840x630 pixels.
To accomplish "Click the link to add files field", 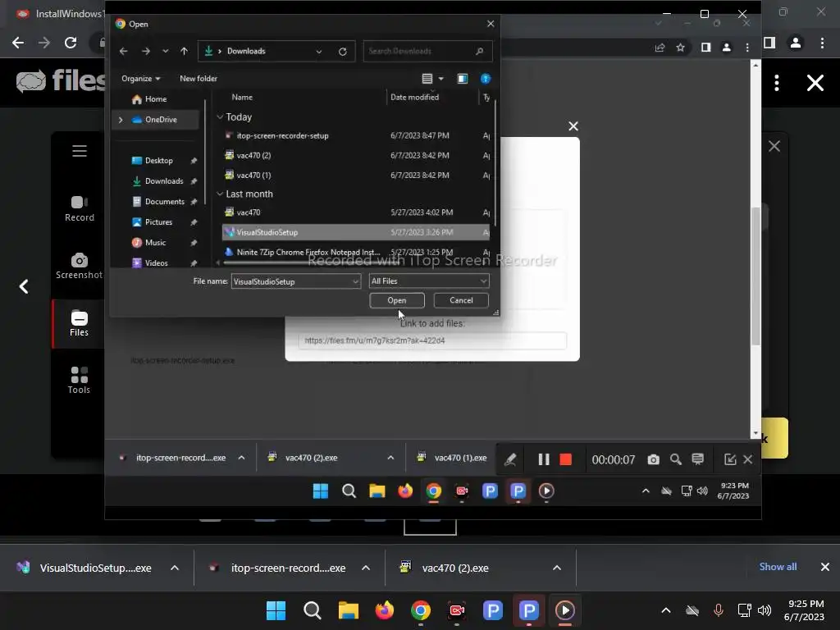I will (x=432, y=340).
